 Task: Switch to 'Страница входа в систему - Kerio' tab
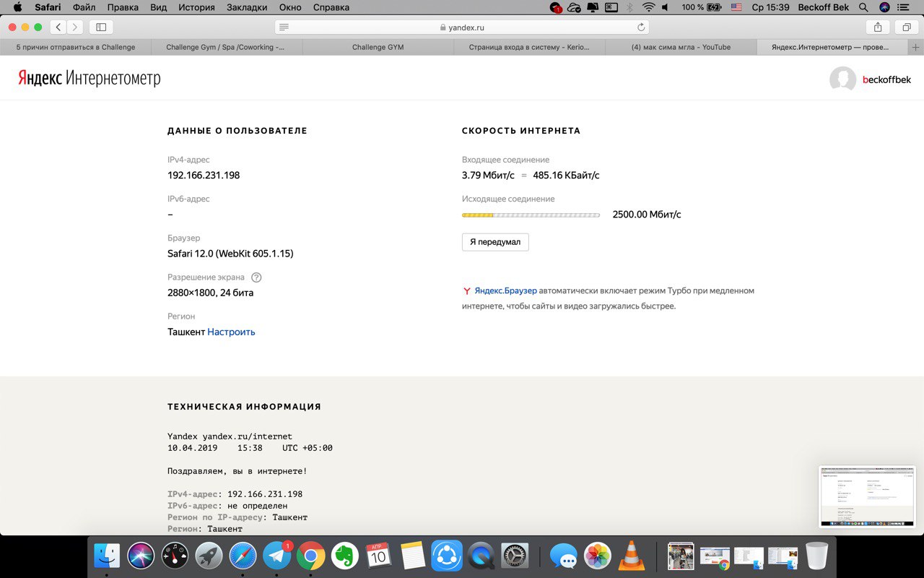[530, 47]
